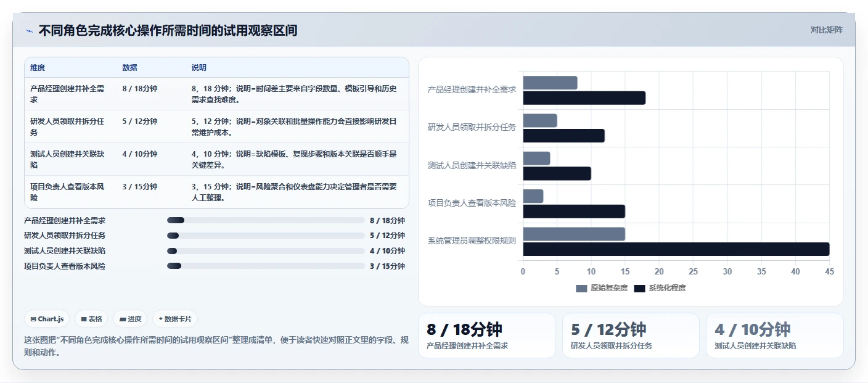Viewport: 868px width, 383px height.
Task: Click the chart's 系统管理员调整权限规则 gray bar
Action: pos(574,234)
